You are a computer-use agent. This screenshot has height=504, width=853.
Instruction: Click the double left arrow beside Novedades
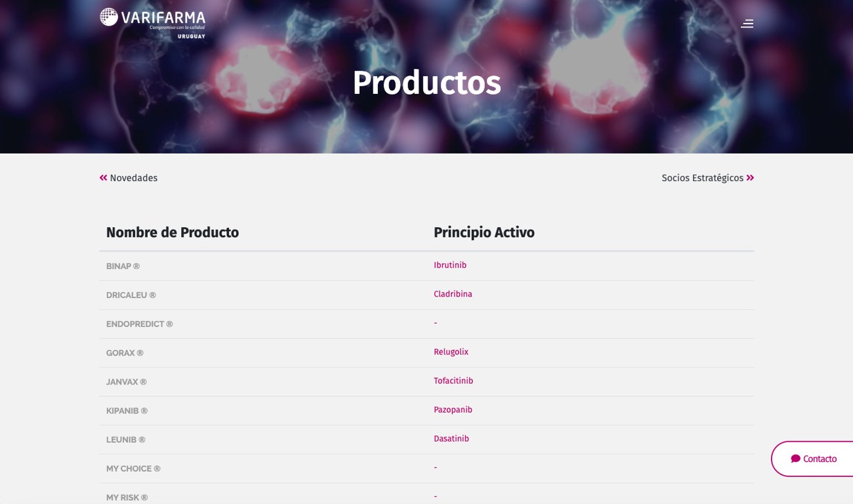pyautogui.click(x=103, y=178)
